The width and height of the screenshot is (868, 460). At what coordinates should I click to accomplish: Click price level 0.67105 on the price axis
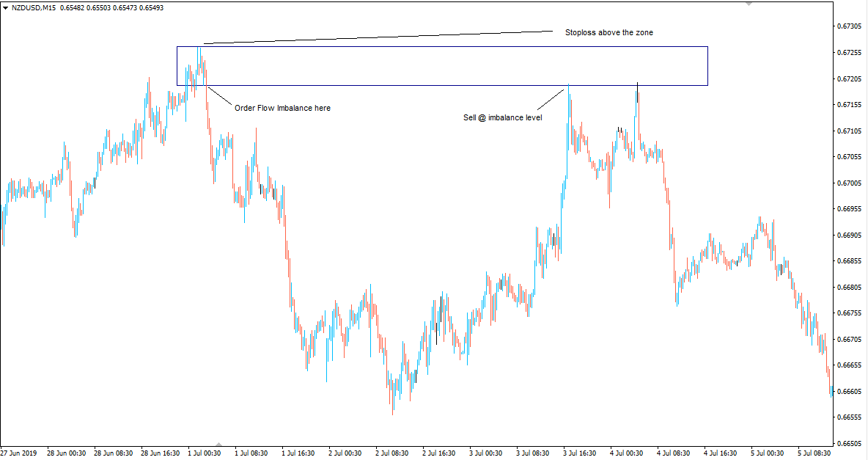(849, 131)
